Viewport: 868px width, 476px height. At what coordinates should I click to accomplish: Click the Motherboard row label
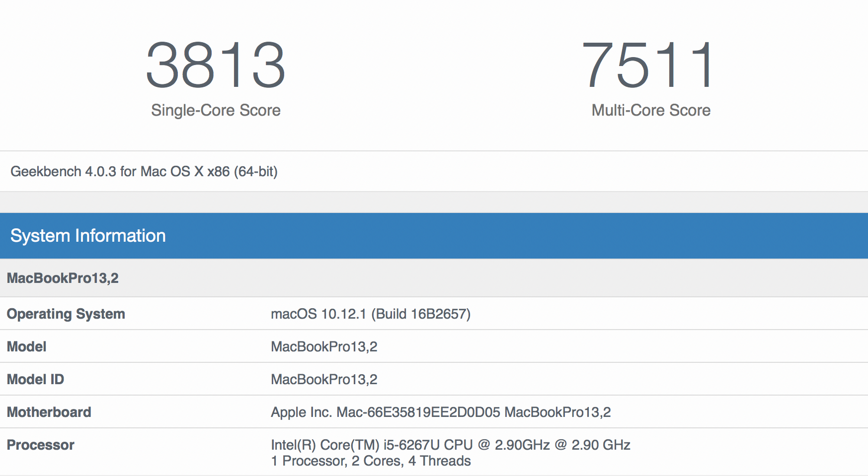[x=49, y=412]
